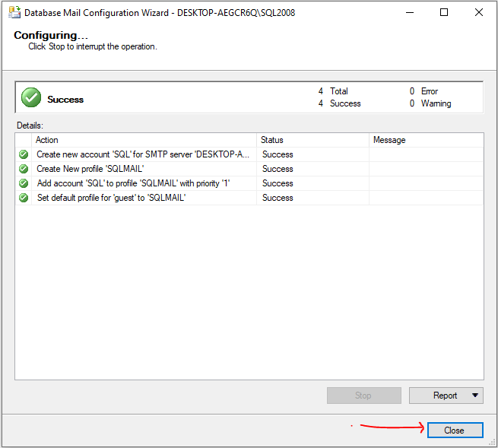Viewport: 498px width, 448px height.
Task: Click the "4 Success" summary count
Action: [340, 103]
